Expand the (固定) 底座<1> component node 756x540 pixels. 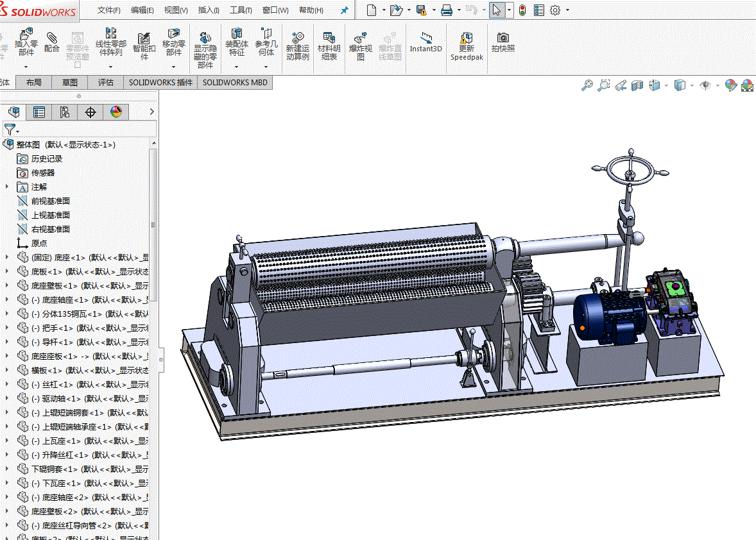(7, 257)
